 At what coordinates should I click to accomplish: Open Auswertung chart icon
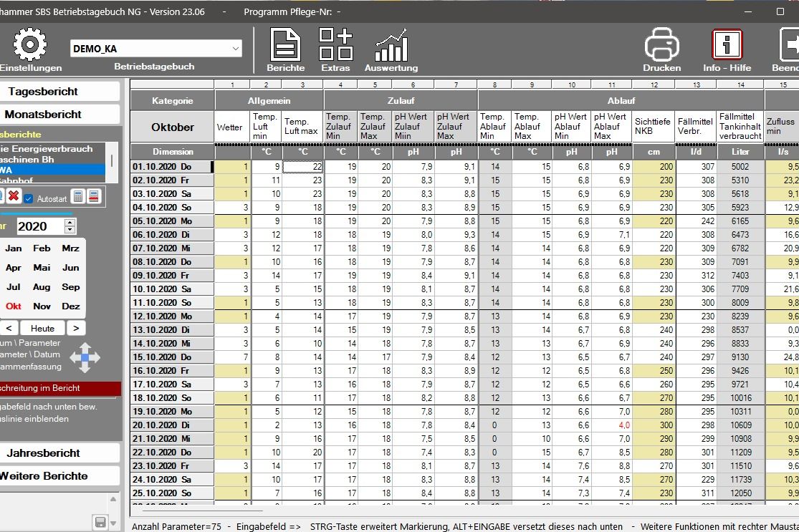[391, 45]
